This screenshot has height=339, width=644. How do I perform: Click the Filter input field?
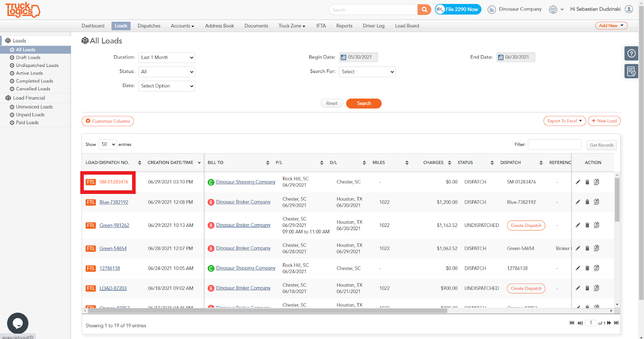(x=555, y=144)
